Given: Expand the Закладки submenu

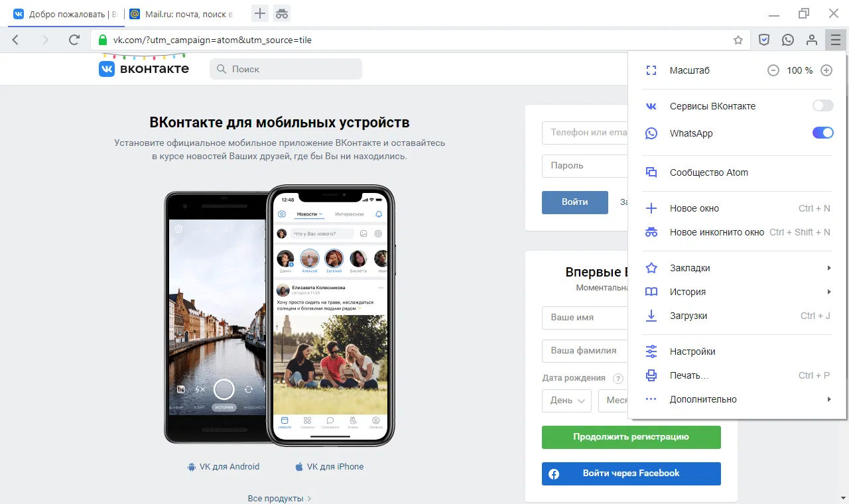Looking at the screenshot, I should (737, 268).
